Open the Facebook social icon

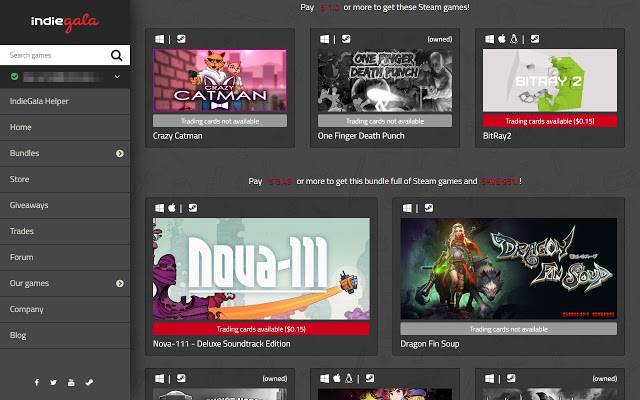37,382
